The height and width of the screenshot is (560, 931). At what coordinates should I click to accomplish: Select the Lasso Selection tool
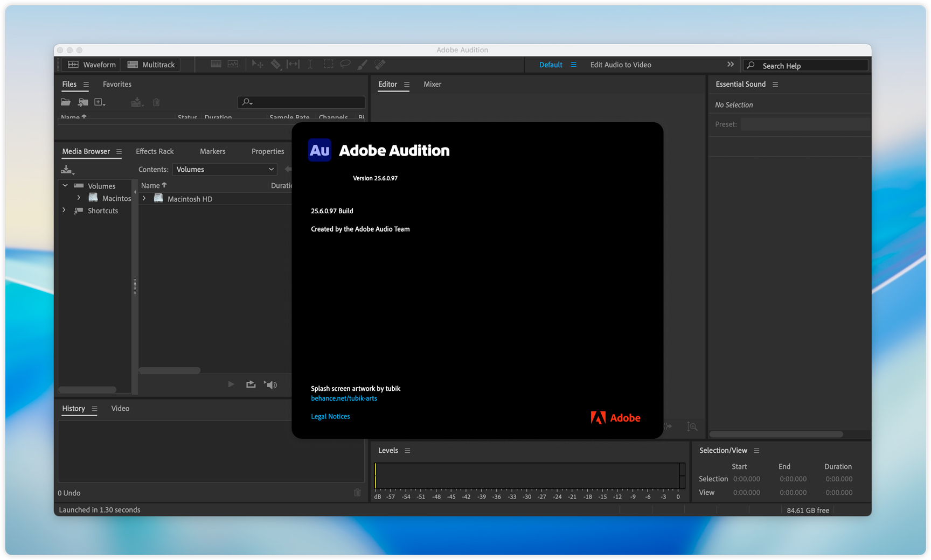[345, 65]
